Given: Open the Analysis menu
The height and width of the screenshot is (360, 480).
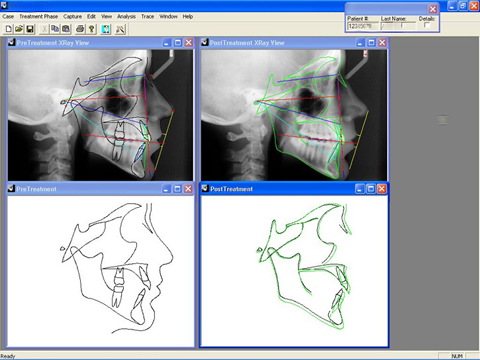Looking at the screenshot, I should pos(126,16).
